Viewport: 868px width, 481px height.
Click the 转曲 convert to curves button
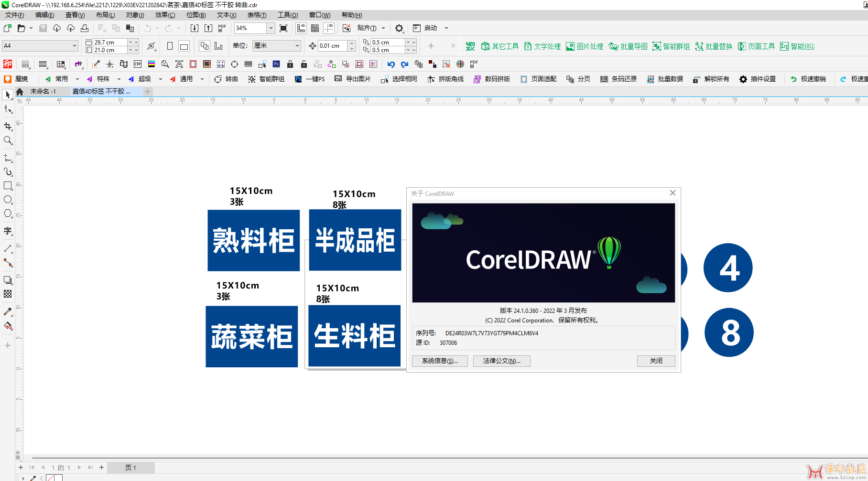(226, 79)
